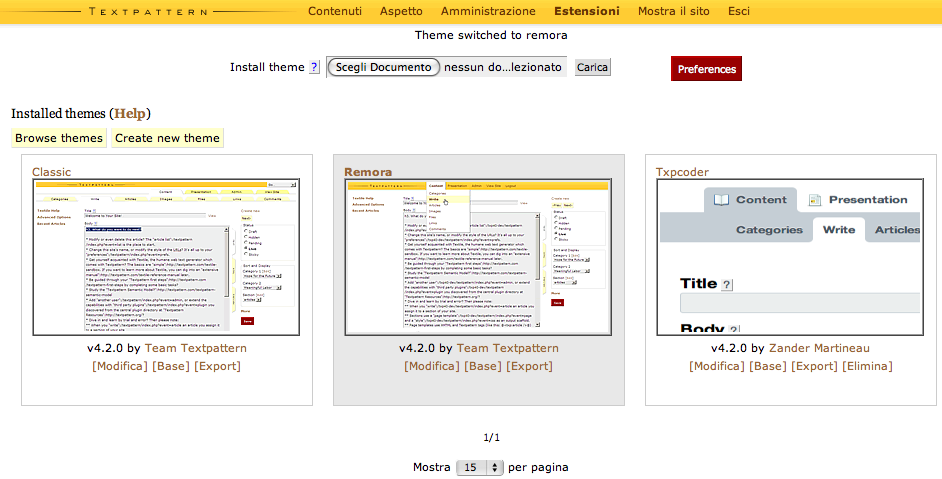Open Install theme help question mark
This screenshot has width=942, height=479.
[314, 67]
